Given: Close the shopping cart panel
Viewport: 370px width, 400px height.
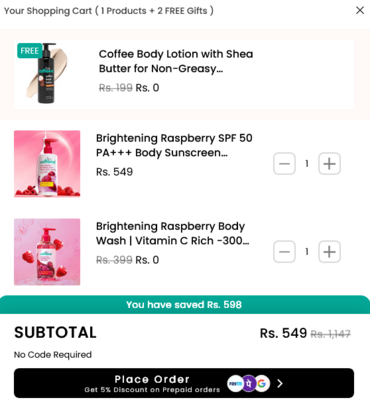Looking at the screenshot, I should (360, 10).
